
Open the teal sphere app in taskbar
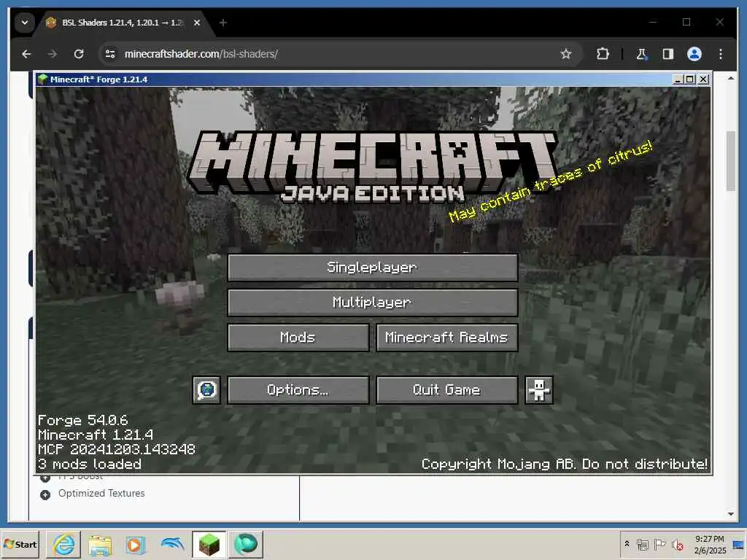coord(246,544)
